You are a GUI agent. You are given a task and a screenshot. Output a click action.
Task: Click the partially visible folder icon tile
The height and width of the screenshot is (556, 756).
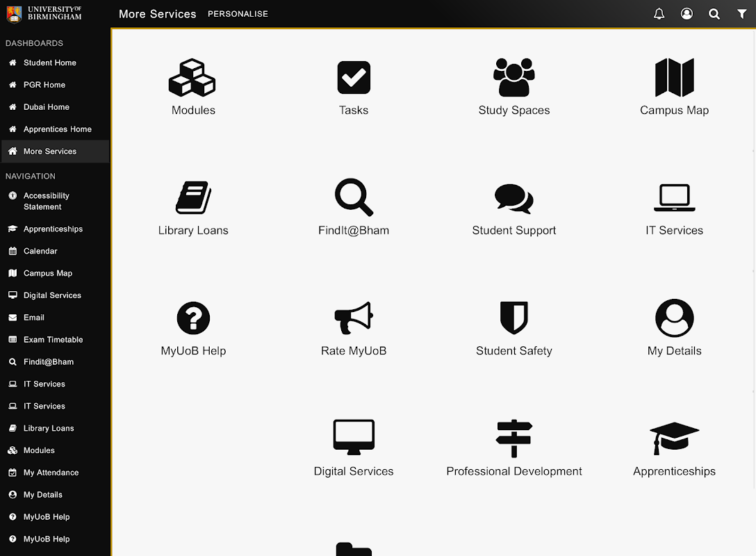pyautogui.click(x=354, y=549)
